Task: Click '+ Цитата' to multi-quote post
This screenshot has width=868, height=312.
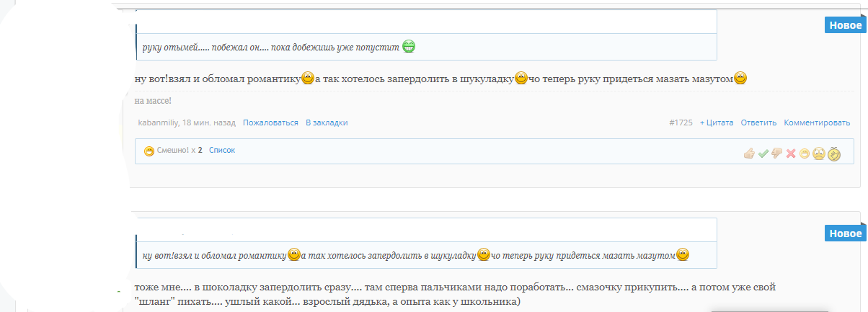Action: (717, 122)
